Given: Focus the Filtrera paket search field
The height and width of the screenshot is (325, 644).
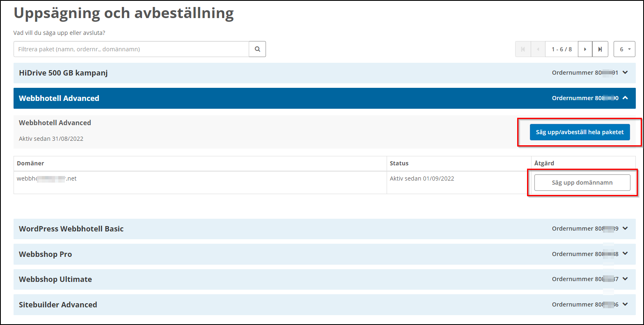Looking at the screenshot, I should click(131, 49).
